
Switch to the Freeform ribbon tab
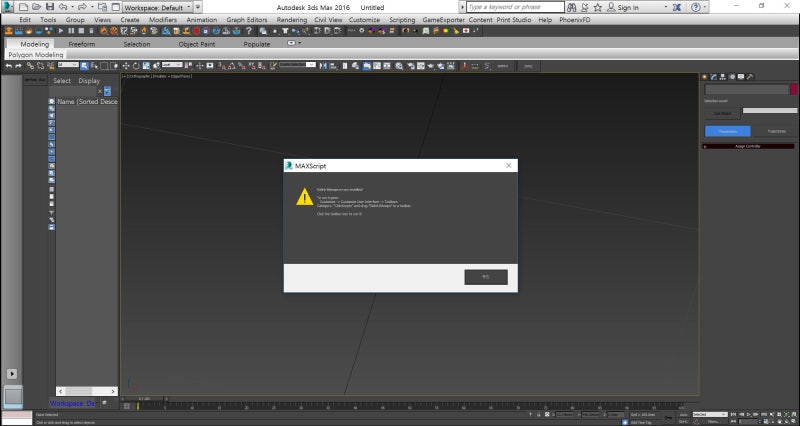[x=82, y=44]
